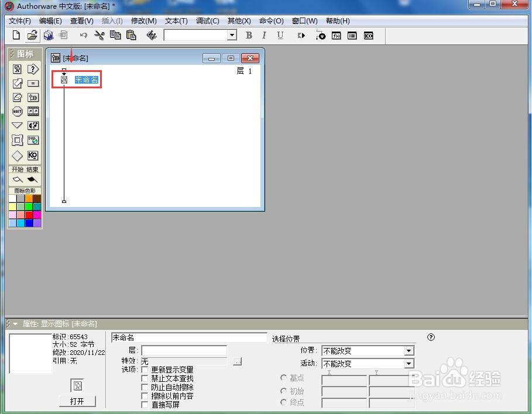Screen dimensions: 532x414
Task: Collapse the 属性 panel triangle
Action: [15, 324]
